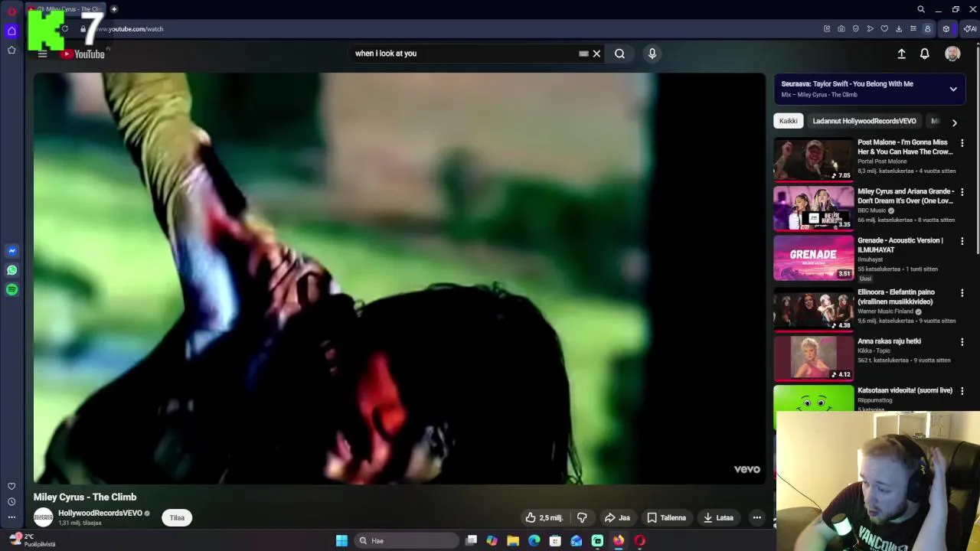Open options for Katsotaan videoita video
The width and height of the screenshot is (980, 551).
(x=962, y=391)
